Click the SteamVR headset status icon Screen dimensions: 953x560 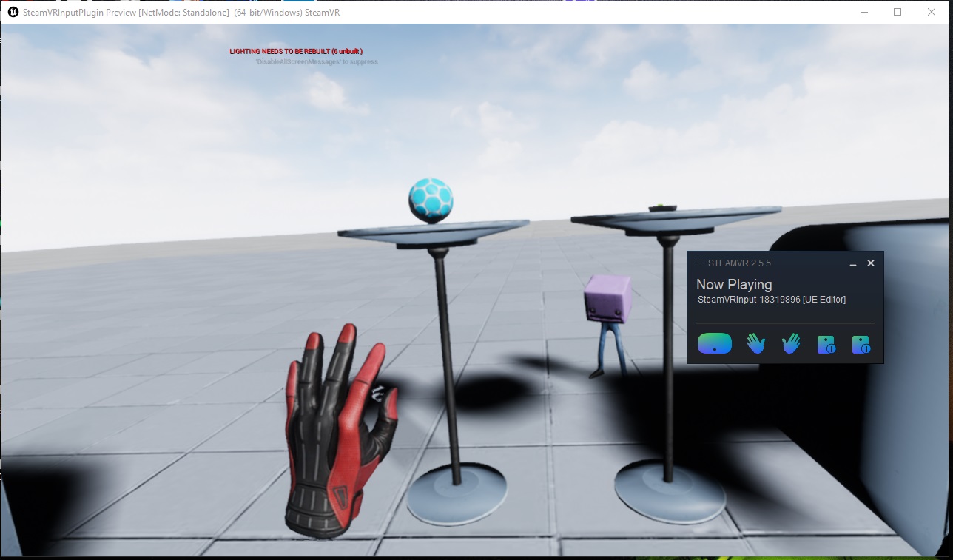(714, 343)
